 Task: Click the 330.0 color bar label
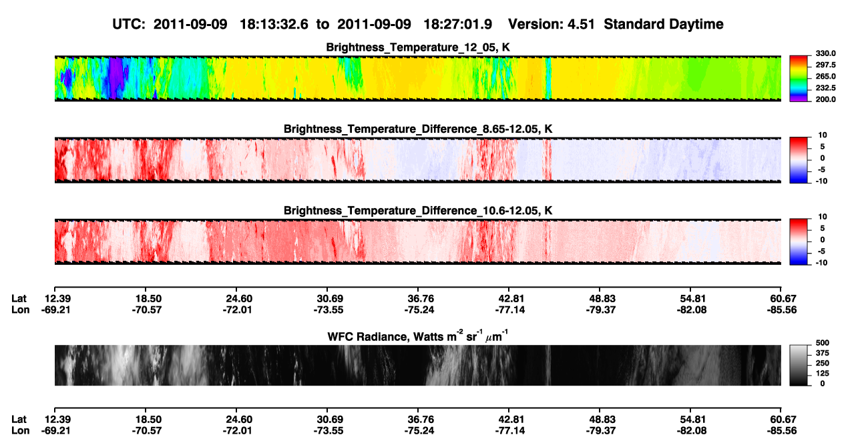coord(826,54)
